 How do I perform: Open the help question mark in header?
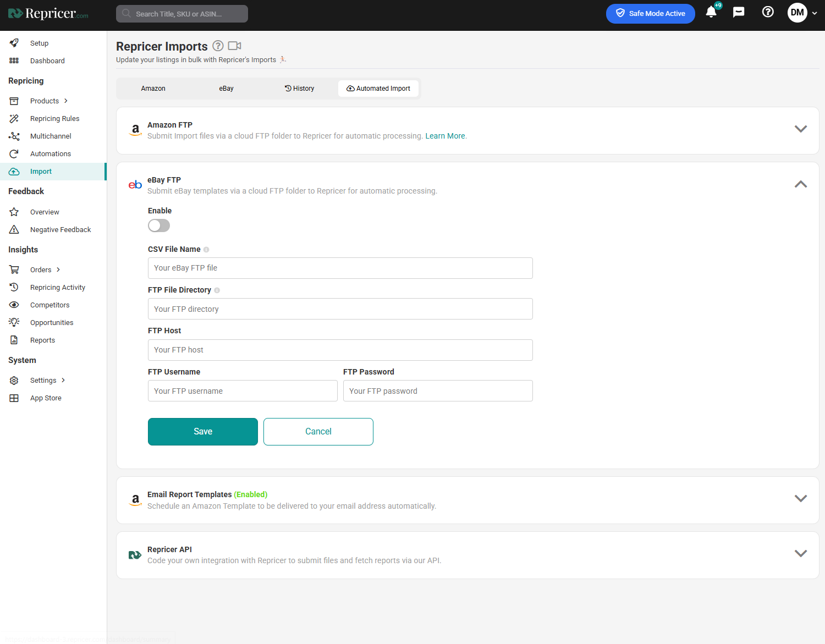pos(768,12)
